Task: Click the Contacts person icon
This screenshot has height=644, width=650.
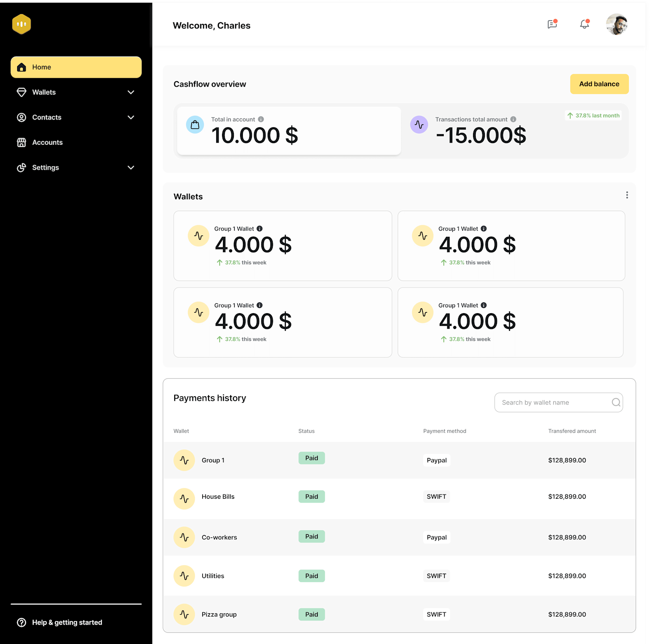Action: coord(21,117)
